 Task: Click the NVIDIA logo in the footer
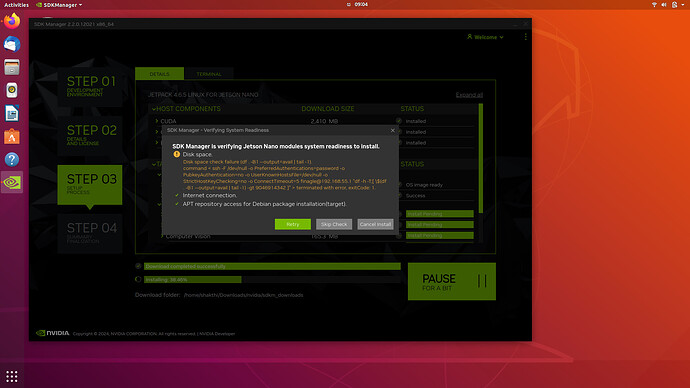(52, 333)
